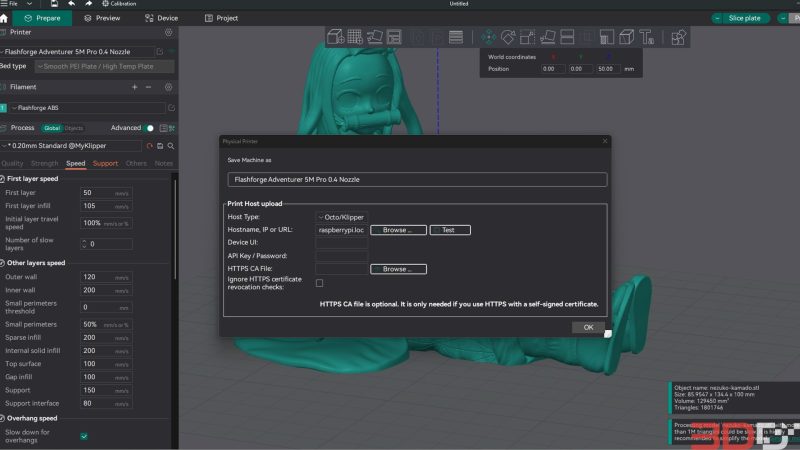Search process settings magnifier icon
Viewport: 800px width, 450px height.
(171, 146)
